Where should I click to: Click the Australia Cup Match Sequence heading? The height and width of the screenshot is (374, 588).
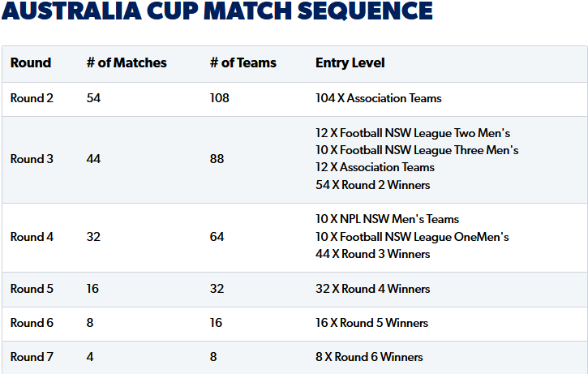(217, 11)
